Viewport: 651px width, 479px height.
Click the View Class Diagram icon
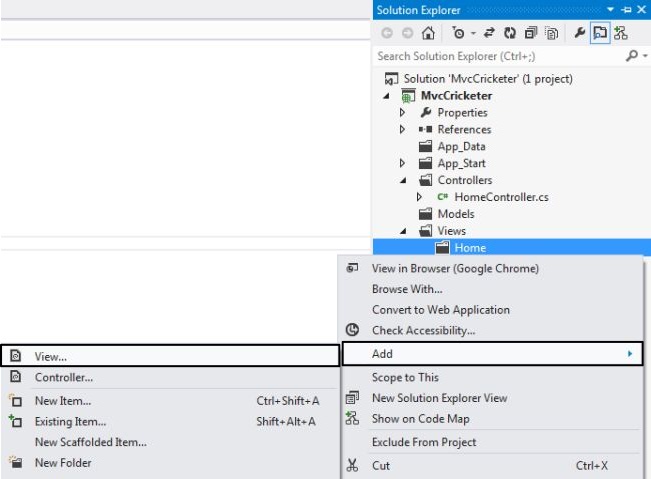point(621,33)
